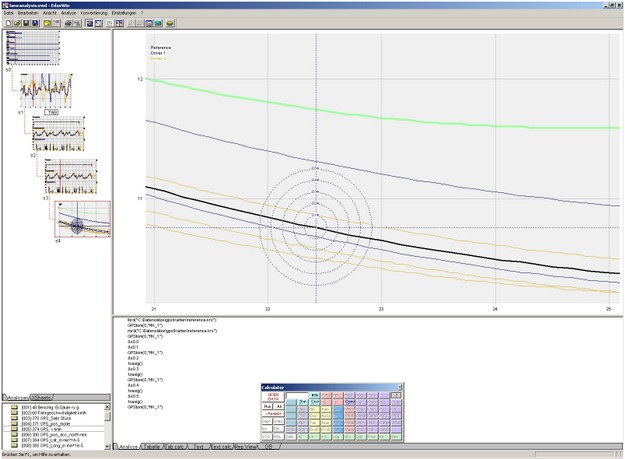Select the s4 analysis thumbnail
Viewport: 625px width, 459px height.
pos(82,218)
